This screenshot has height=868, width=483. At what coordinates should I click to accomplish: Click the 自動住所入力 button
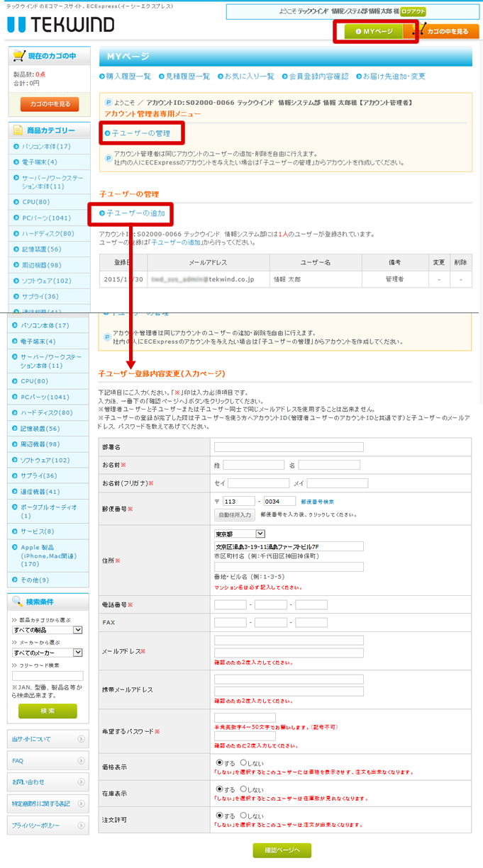[x=235, y=515]
